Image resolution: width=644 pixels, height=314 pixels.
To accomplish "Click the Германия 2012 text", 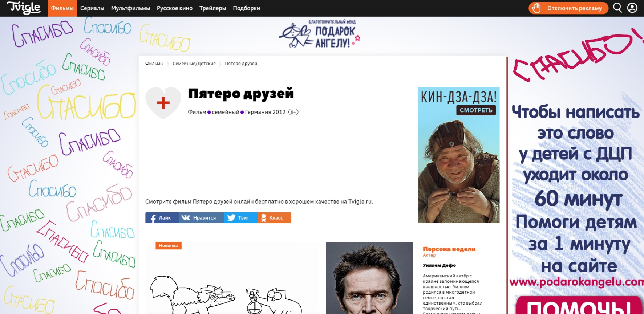I will click(x=265, y=112).
